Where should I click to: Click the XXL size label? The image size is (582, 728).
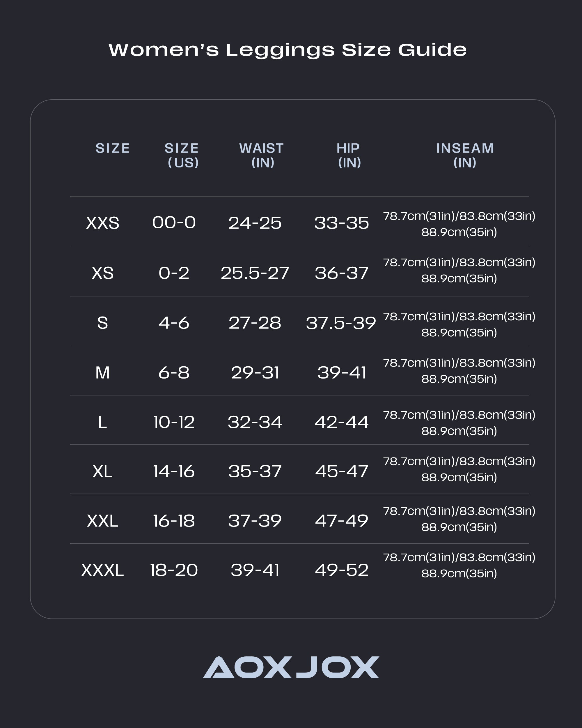coord(102,521)
